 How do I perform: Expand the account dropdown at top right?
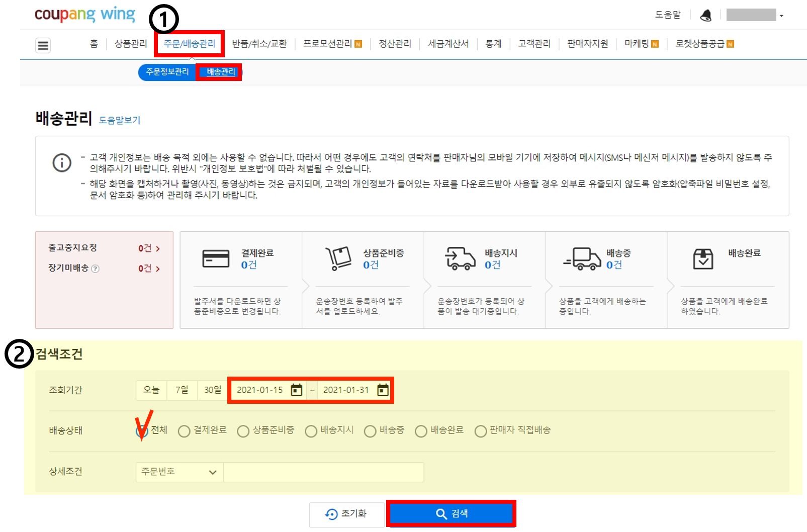tap(782, 15)
